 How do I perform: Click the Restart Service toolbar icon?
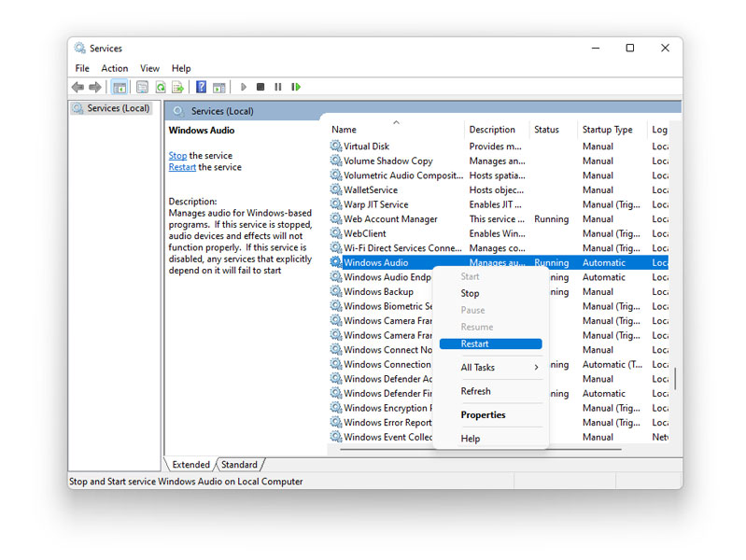[296, 87]
